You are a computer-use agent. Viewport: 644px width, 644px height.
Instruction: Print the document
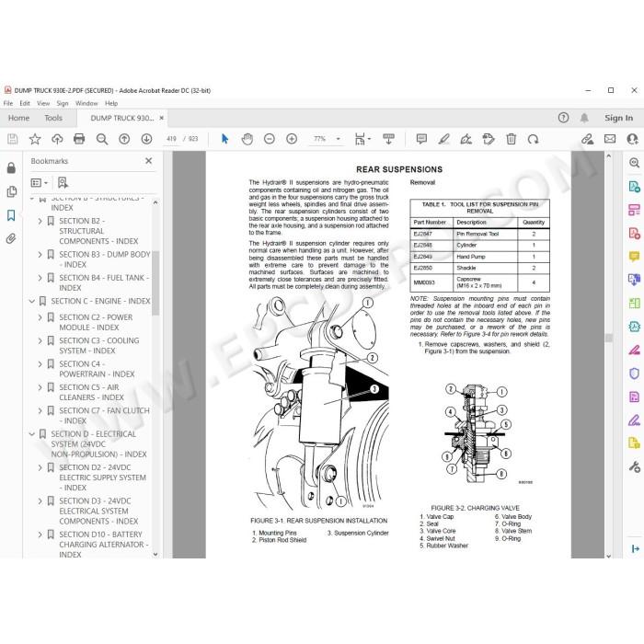tap(79, 139)
